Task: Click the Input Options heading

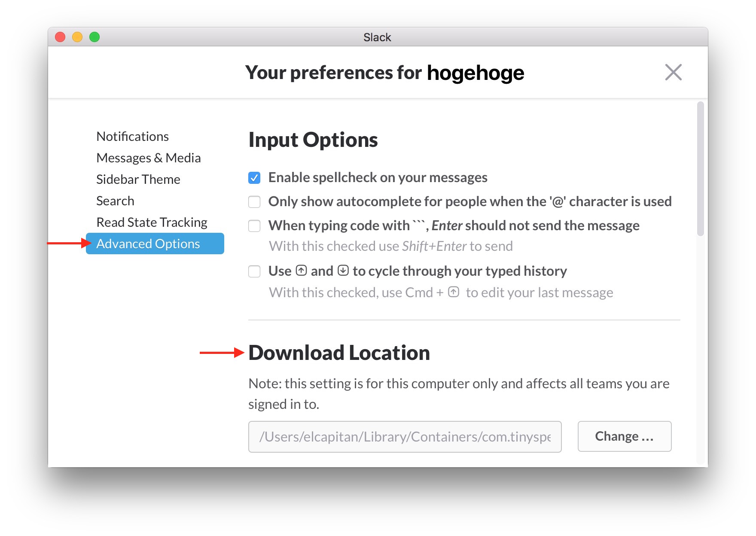Action: (x=313, y=140)
